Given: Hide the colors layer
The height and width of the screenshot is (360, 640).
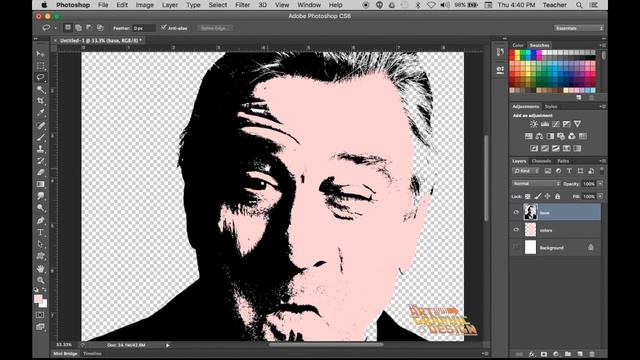Looking at the screenshot, I should (516, 230).
